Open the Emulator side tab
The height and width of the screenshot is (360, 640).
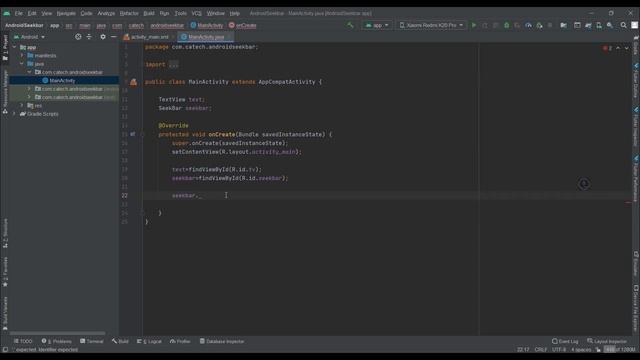point(636,264)
